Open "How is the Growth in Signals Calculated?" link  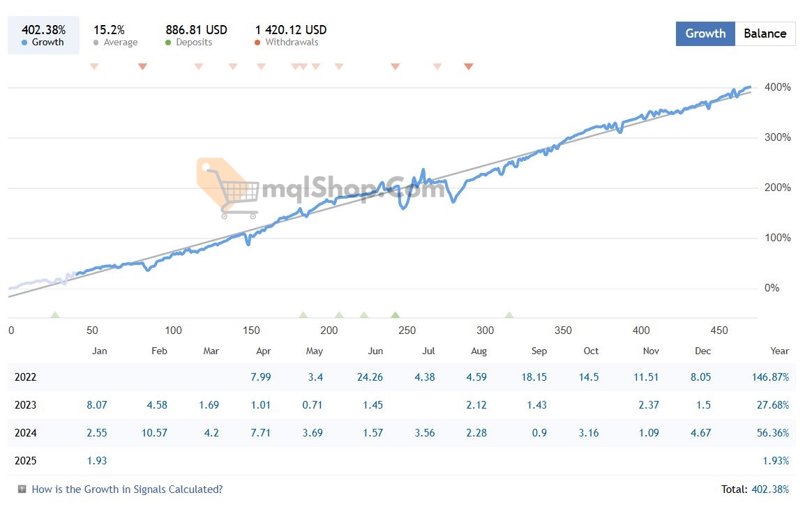point(127,489)
